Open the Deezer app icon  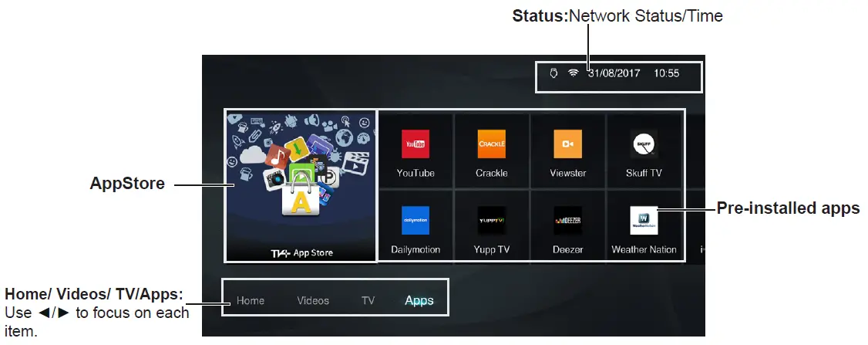click(567, 220)
